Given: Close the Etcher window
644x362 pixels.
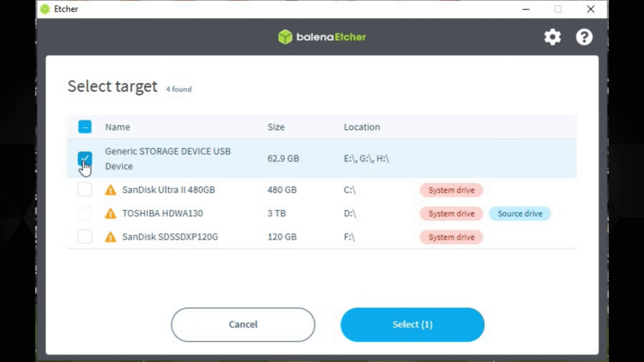Looking at the screenshot, I should pyautogui.click(x=591, y=9).
